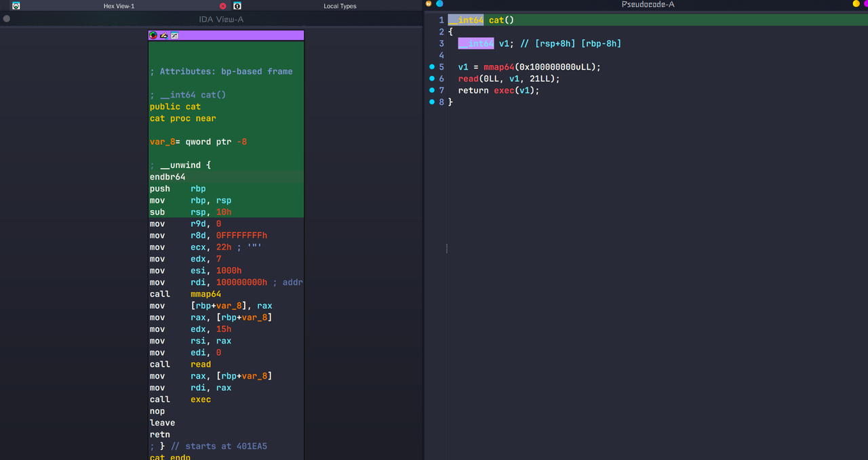Click the 'push rbp' instruction
The image size is (868, 460).
(178, 188)
